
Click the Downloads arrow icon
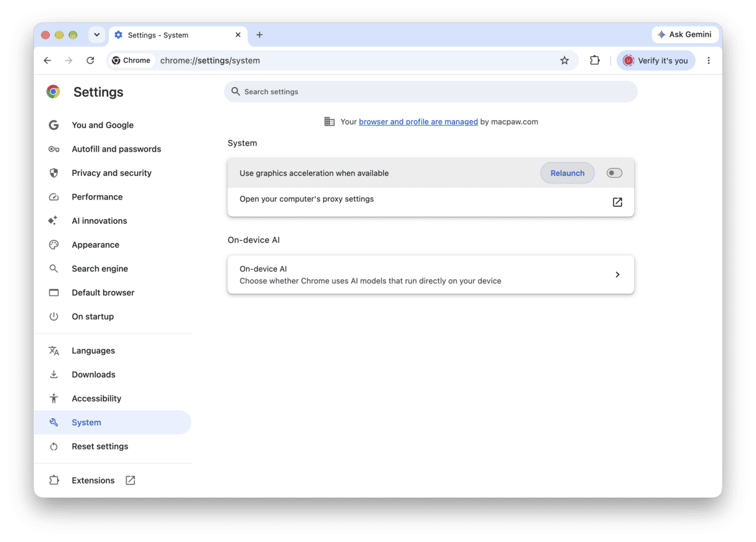pos(53,374)
